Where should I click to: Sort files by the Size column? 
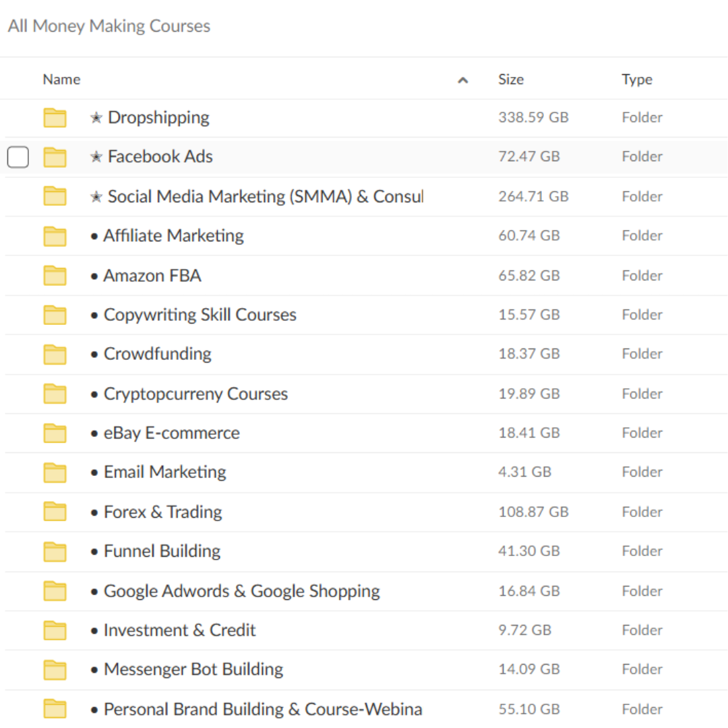point(511,79)
